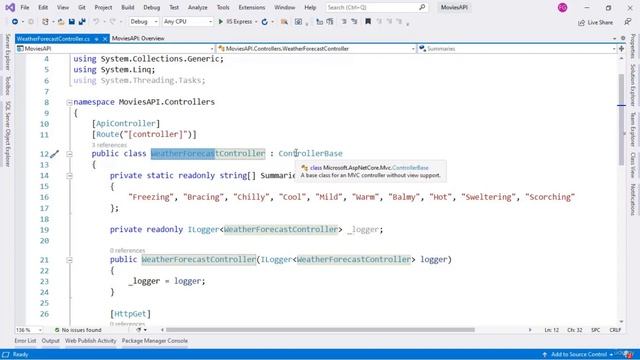The width and height of the screenshot is (640, 360).
Task: Click the Ln: 12 line indicator
Action: point(551,330)
